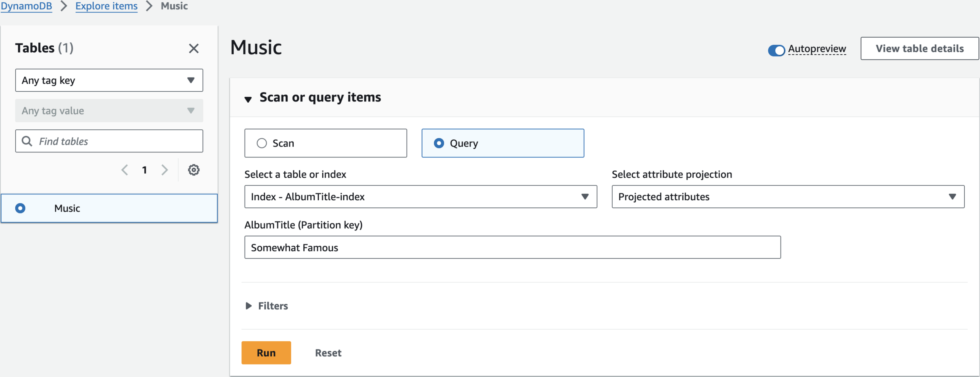Click the Music breadcrumb text
This screenshot has height=377, width=980.
[174, 6]
